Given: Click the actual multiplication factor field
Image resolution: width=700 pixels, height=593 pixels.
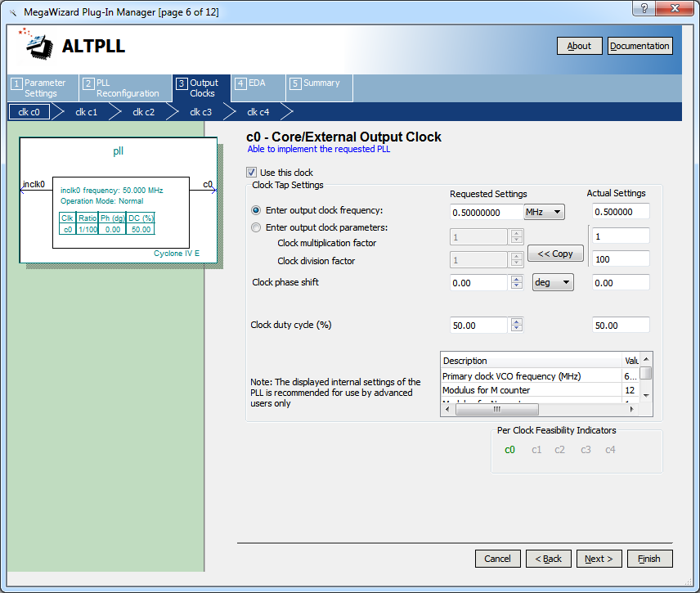Looking at the screenshot, I should click(621, 236).
